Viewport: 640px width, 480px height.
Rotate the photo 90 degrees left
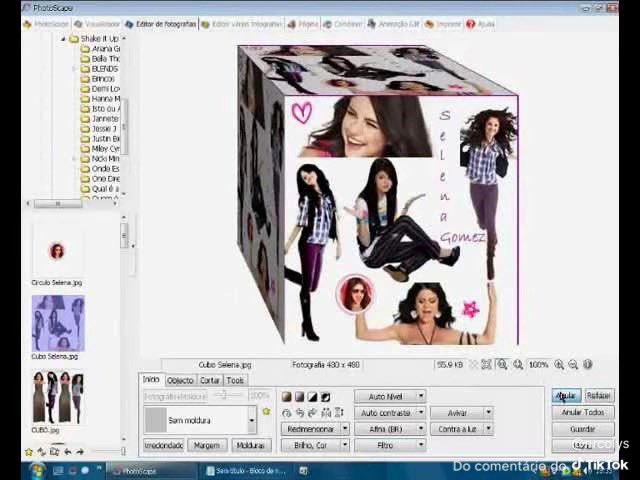[x=300, y=413]
